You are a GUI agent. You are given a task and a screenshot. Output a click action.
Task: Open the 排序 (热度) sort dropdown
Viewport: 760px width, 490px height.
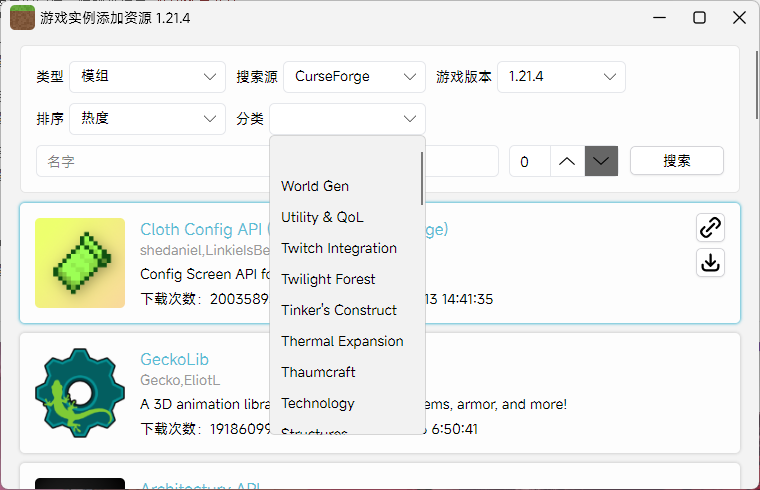148,119
